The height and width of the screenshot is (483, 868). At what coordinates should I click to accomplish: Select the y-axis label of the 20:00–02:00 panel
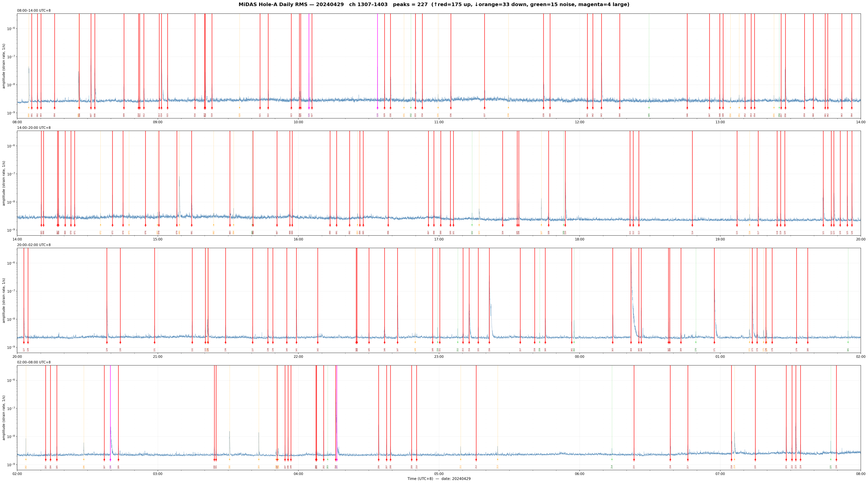point(4,300)
